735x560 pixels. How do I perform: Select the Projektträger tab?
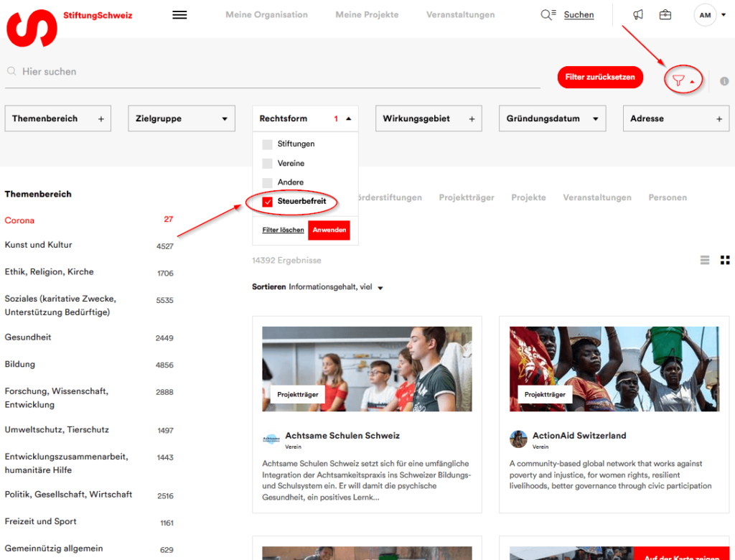(467, 197)
